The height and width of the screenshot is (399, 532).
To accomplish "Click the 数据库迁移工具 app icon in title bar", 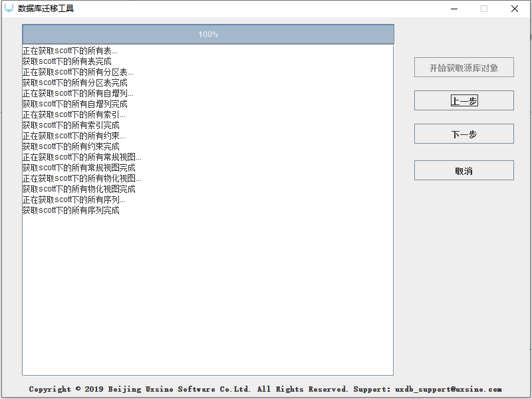I will (x=9, y=9).
